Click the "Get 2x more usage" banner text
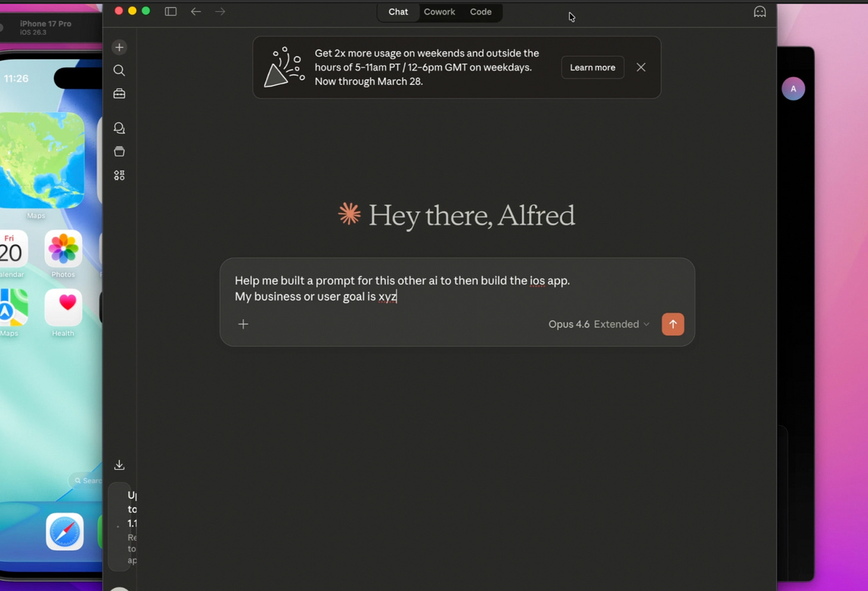Image resolution: width=868 pixels, height=591 pixels. [427, 67]
